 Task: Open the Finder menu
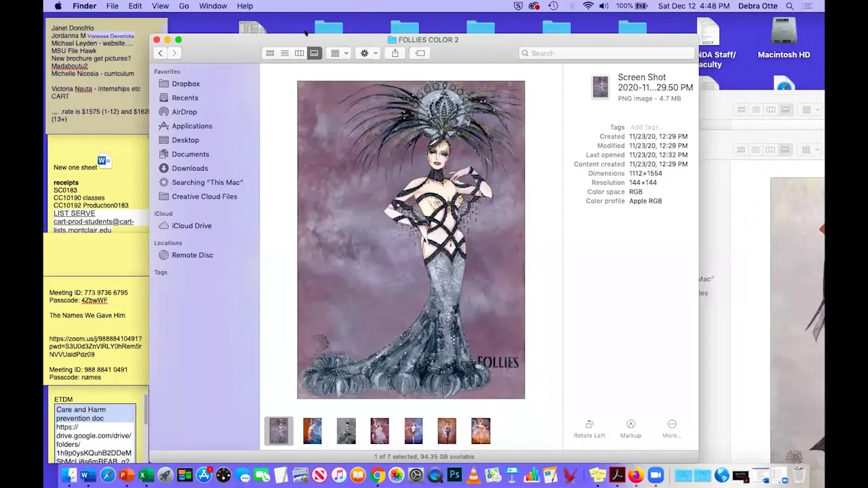(x=84, y=6)
